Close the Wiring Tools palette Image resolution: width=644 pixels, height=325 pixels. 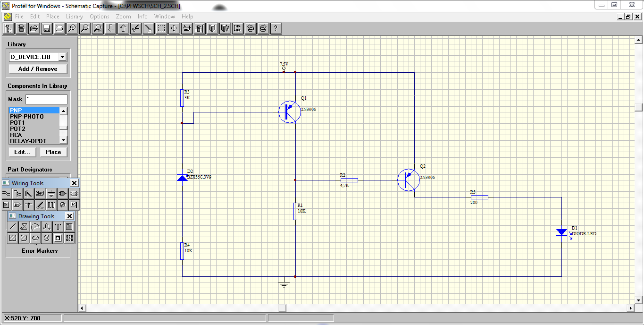tap(74, 183)
